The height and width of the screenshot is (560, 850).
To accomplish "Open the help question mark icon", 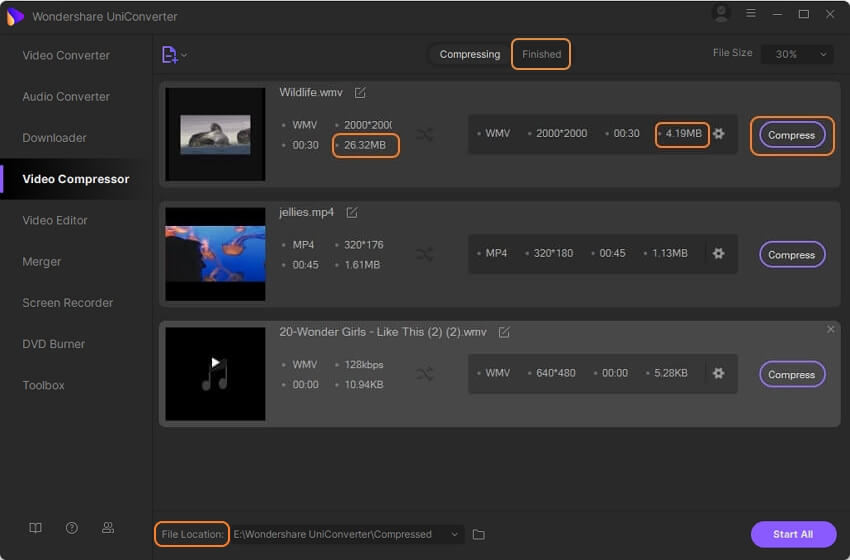I will pos(72,527).
